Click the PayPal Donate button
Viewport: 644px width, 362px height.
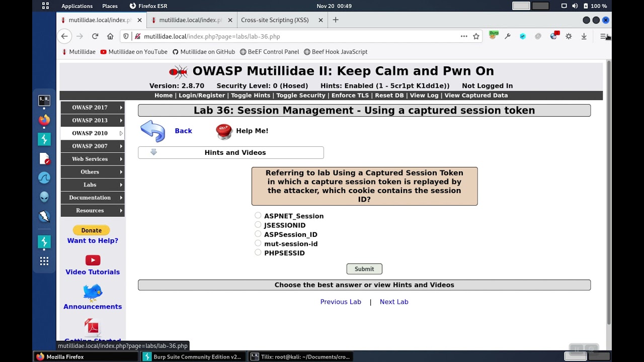(x=92, y=230)
